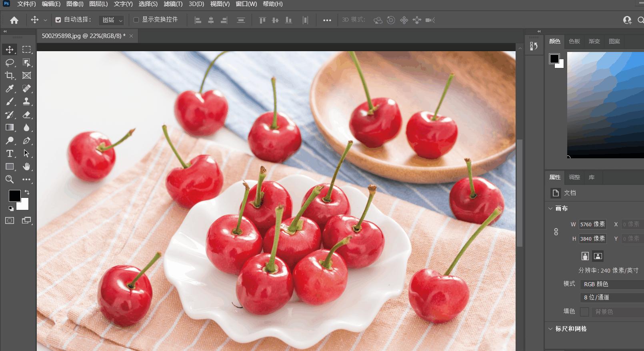The image size is (644, 351).
Task: Click the toolbox foreground color swatch
Action: click(14, 196)
